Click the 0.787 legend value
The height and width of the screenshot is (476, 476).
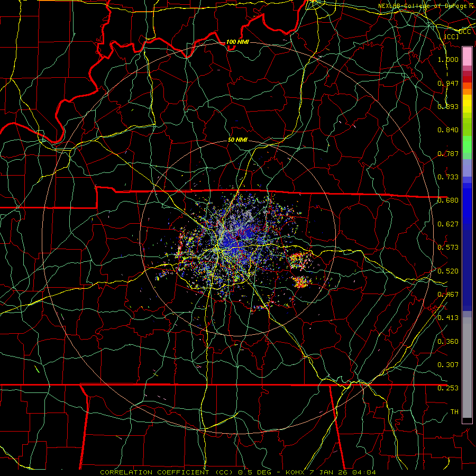click(448, 153)
